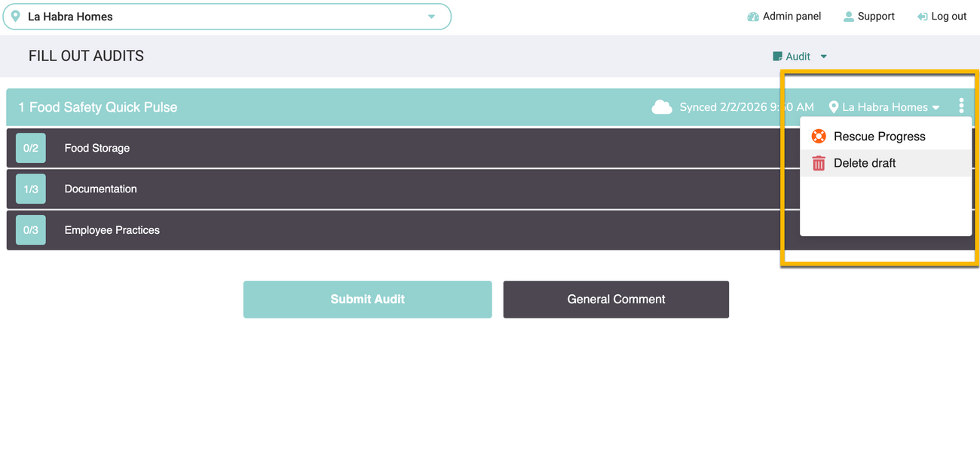Click the red trash can icon
This screenshot has width=980, height=455.
819,163
